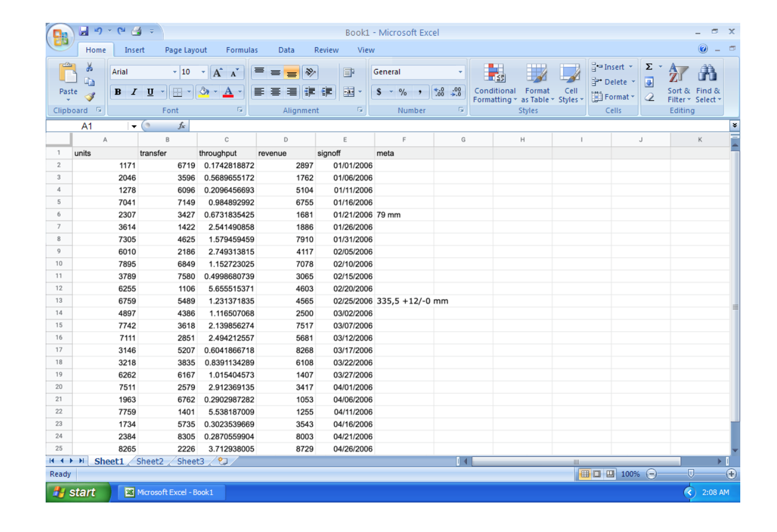This screenshot has width=777, height=532.
Task: Toggle Top Align vertical alignment
Action: pos(259,72)
